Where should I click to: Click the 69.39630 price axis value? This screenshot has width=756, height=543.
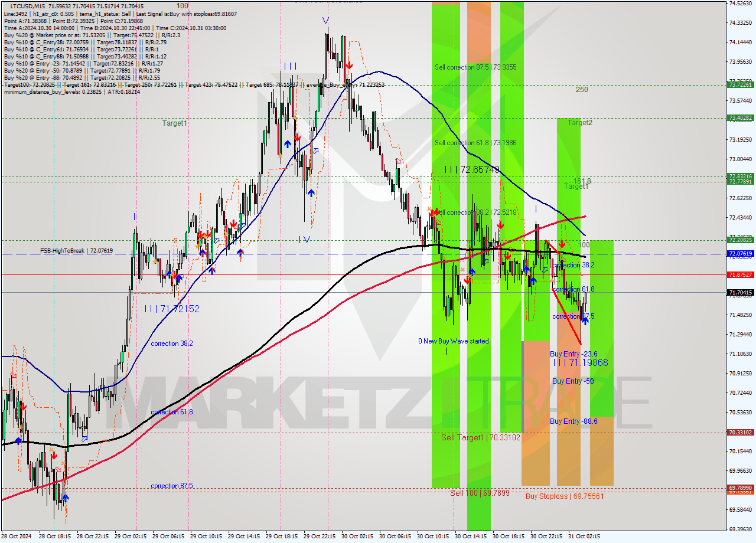(x=740, y=529)
